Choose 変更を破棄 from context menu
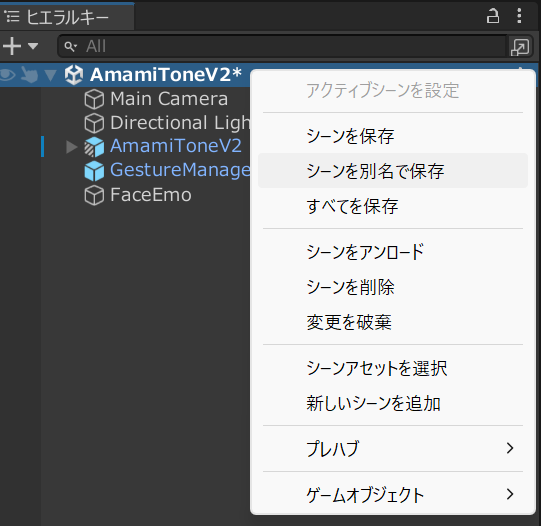Viewport: 541px width, 526px height. click(x=393, y=322)
